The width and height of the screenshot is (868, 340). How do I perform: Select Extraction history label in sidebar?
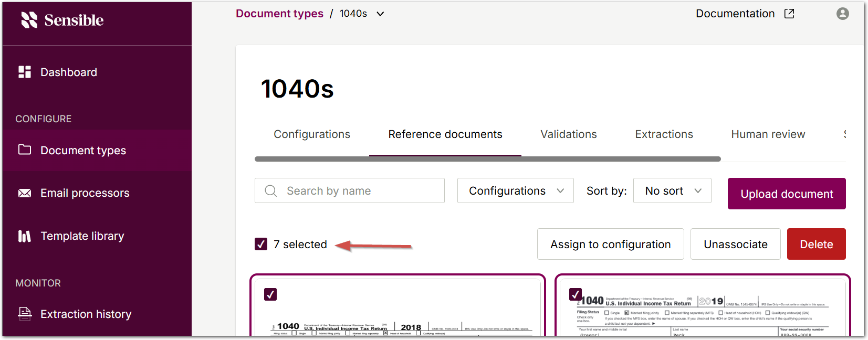point(86,314)
